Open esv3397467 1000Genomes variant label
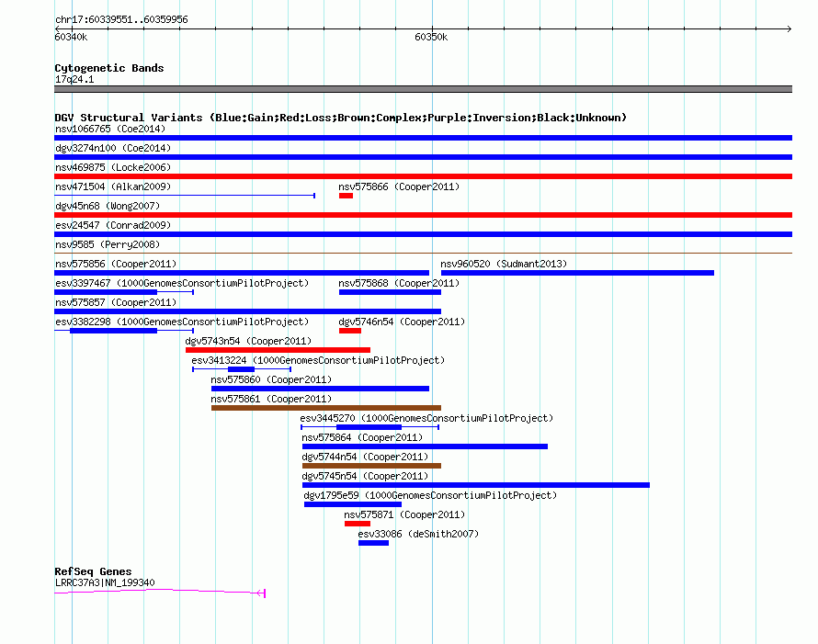The image size is (818, 644). [182, 283]
